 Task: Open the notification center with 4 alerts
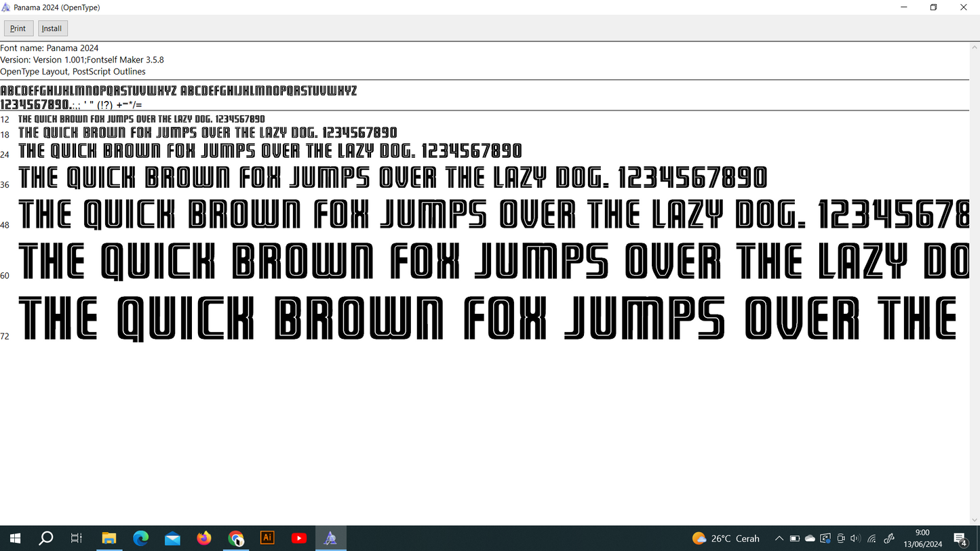[960, 538]
